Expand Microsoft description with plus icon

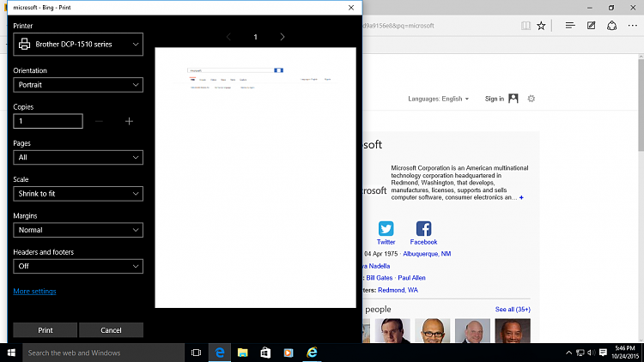point(521,198)
